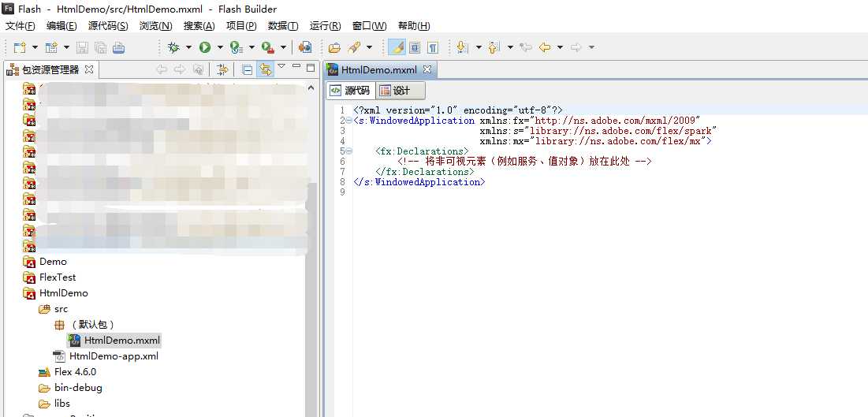This screenshot has width=868, height=417.
Task: Open the Previous Annotation dropdown arrow
Action: [510, 47]
